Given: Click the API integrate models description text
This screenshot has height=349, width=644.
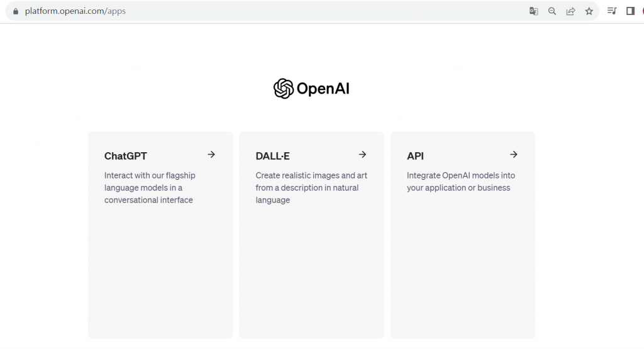Looking at the screenshot, I should pos(460,182).
